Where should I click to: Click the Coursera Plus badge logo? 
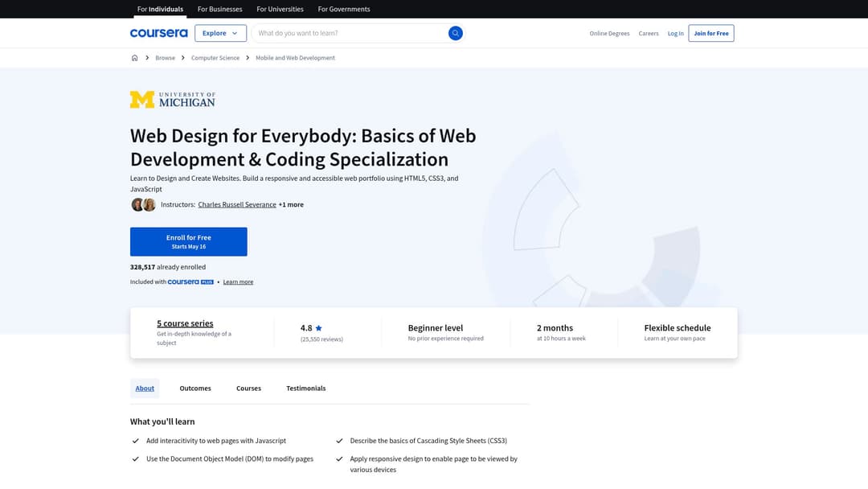(x=190, y=281)
